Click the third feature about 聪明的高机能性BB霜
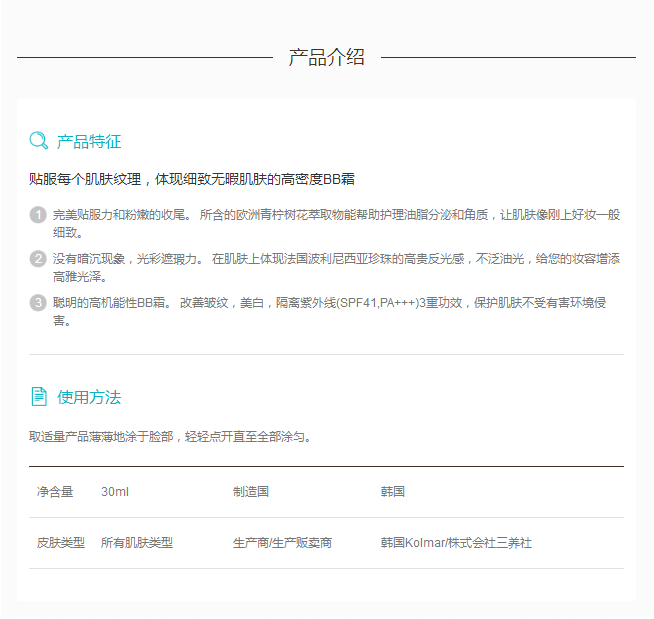This screenshot has height=619, width=654. tap(336, 310)
